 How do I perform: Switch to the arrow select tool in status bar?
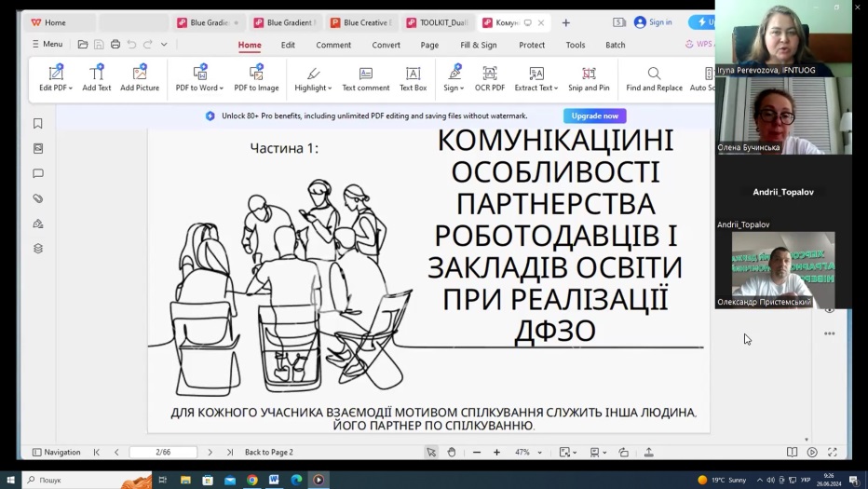coord(431,453)
